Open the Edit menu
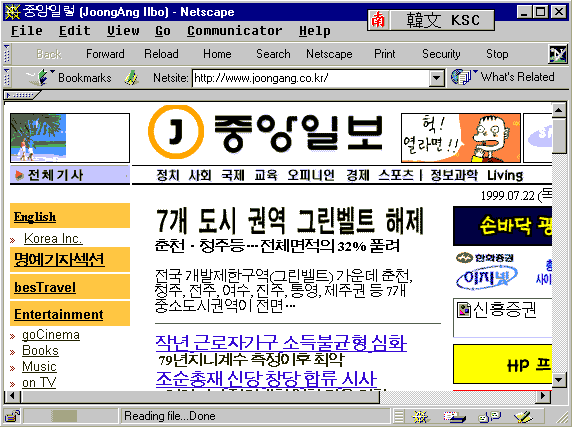Image resolution: width=572 pixels, height=427 pixels. (74, 31)
